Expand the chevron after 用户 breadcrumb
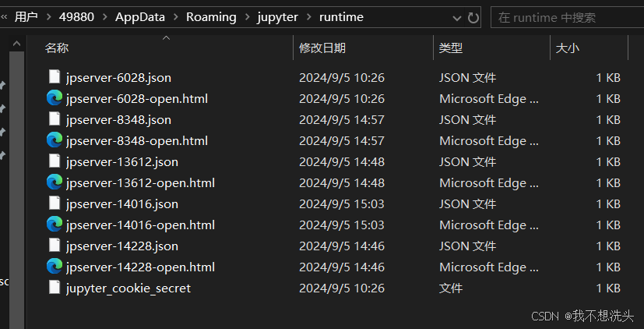 (49, 17)
